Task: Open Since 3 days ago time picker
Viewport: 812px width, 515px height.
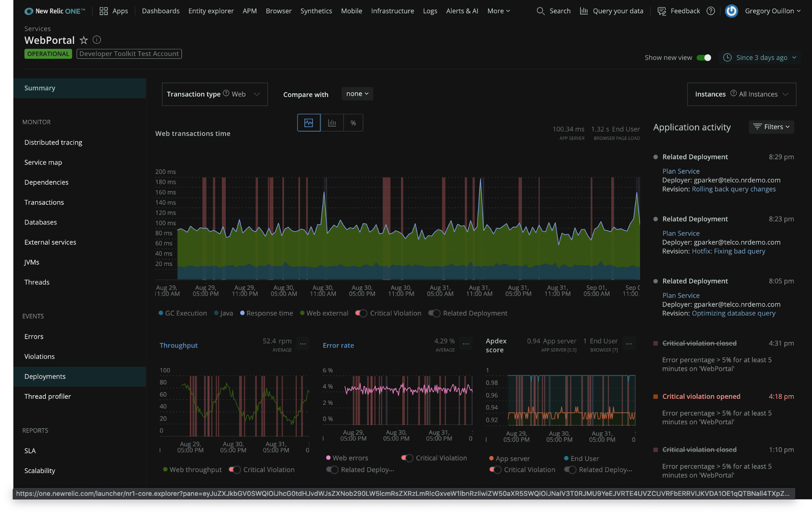Action: coord(760,58)
